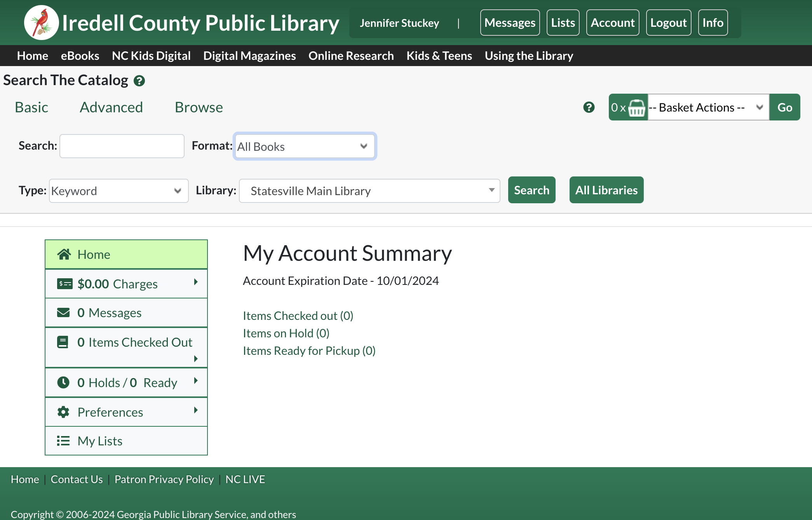The image size is (812, 520).
Task: Select the Basic search tab
Action: click(x=31, y=107)
